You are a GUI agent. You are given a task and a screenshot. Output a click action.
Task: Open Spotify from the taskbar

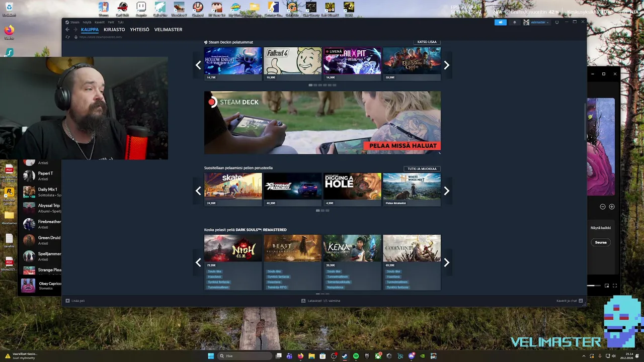356,356
